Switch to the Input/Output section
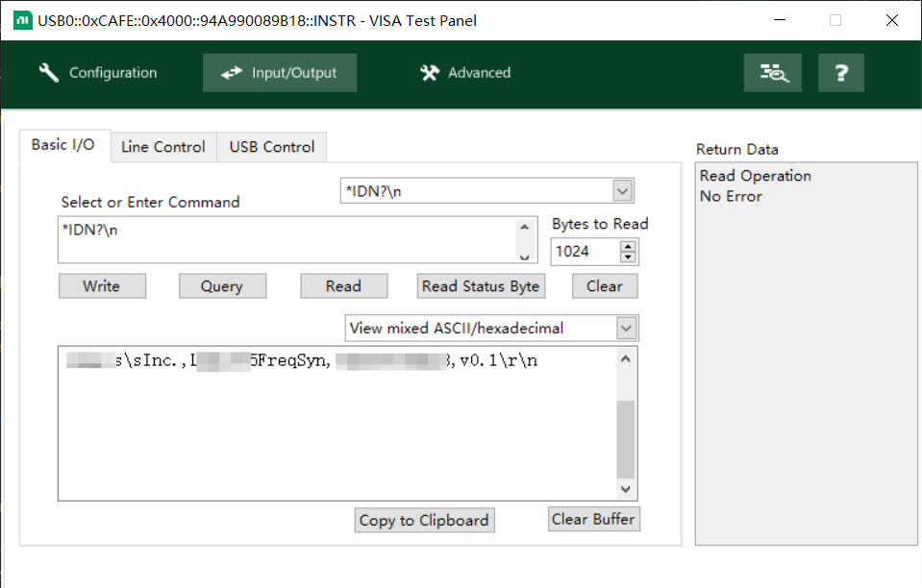Viewport: 922px width, 588px height. tap(280, 73)
